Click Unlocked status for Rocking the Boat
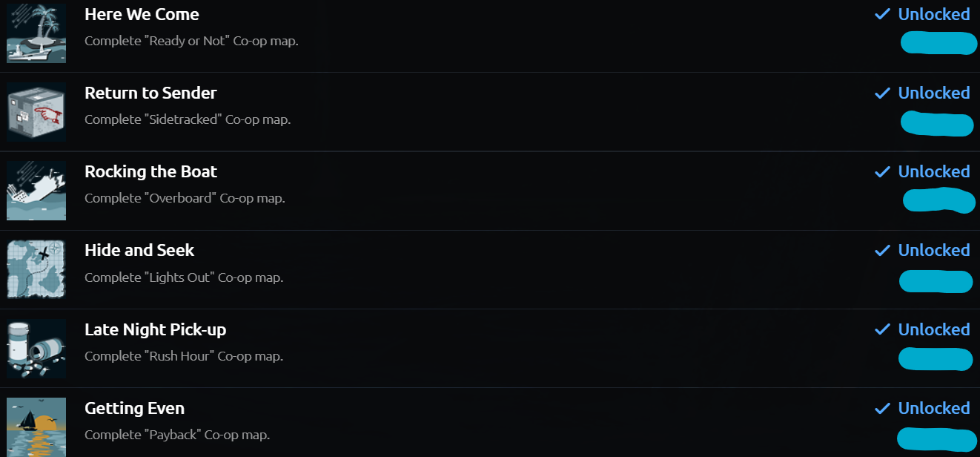 (x=933, y=171)
